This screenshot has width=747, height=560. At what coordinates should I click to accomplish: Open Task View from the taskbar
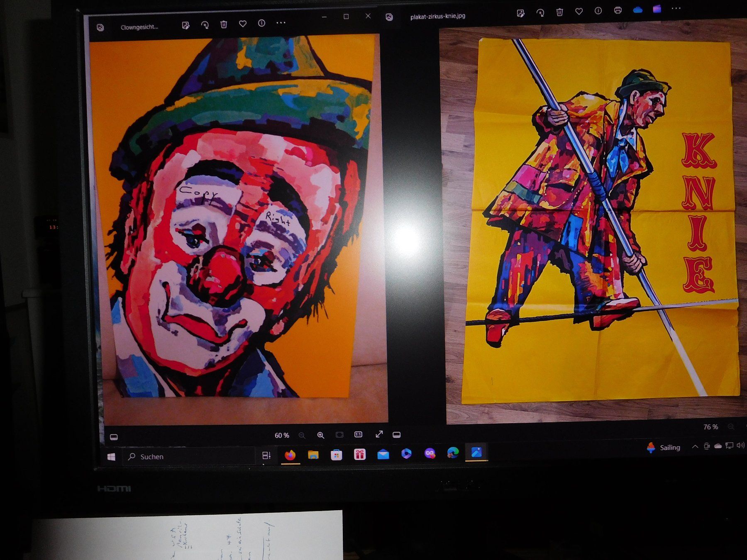click(x=266, y=455)
